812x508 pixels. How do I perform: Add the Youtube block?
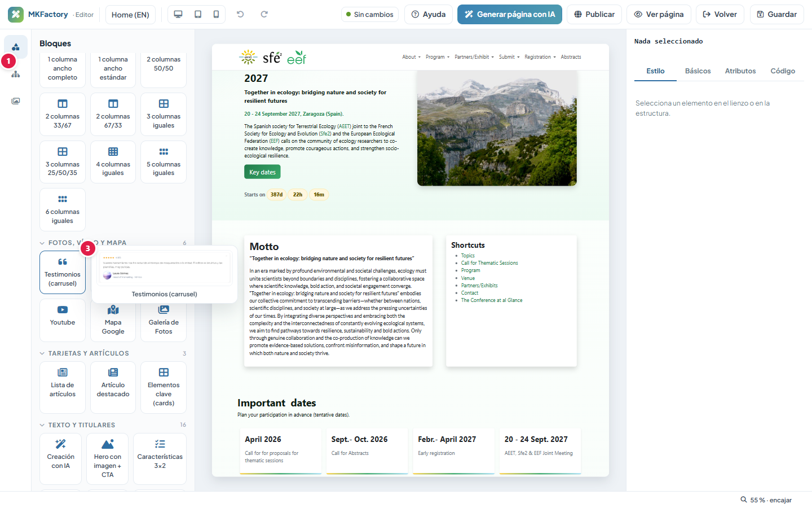[x=63, y=320]
